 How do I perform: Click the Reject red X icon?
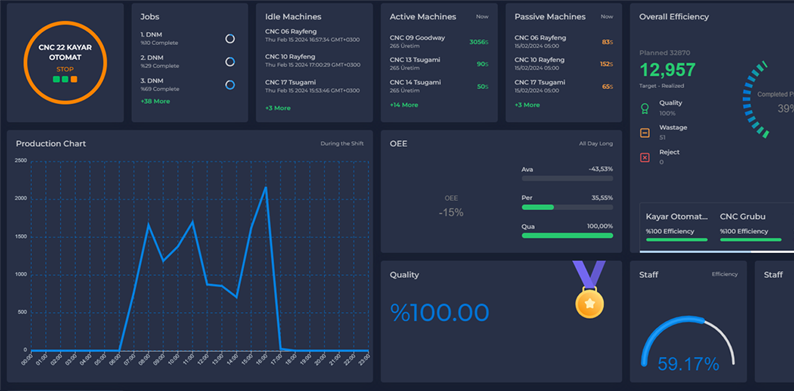(x=645, y=158)
